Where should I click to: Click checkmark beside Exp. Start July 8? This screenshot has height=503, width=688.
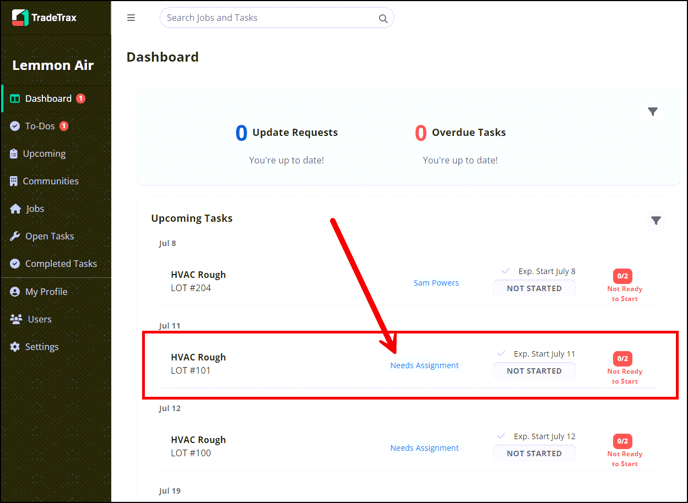[x=506, y=271]
